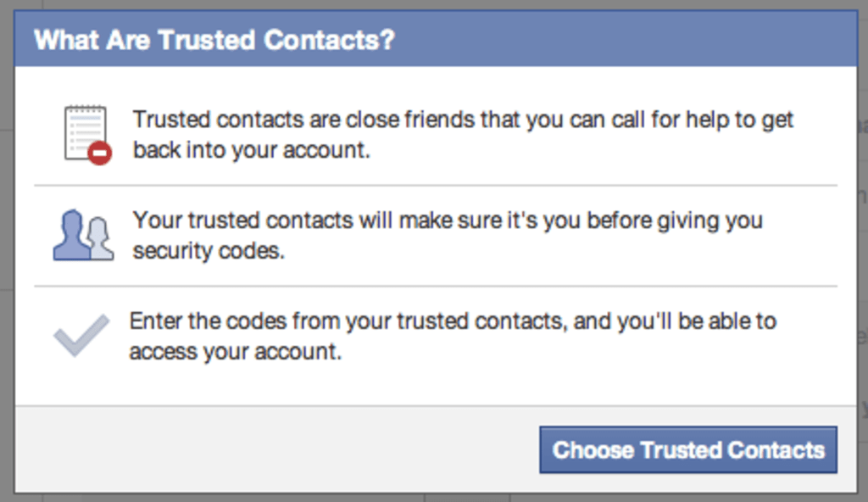Image resolution: width=868 pixels, height=502 pixels.
Task: Click empty blue header bar beside the title
Action: point(626,40)
